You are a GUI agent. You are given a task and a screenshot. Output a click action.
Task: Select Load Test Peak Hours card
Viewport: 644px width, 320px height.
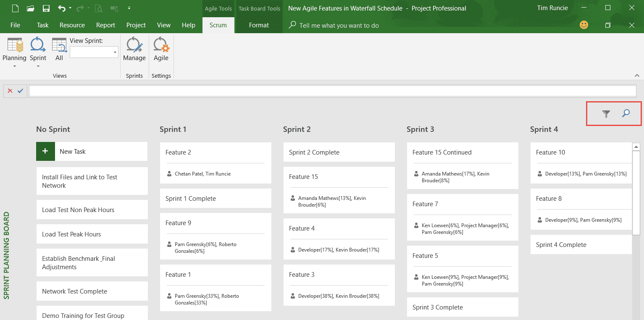click(92, 234)
